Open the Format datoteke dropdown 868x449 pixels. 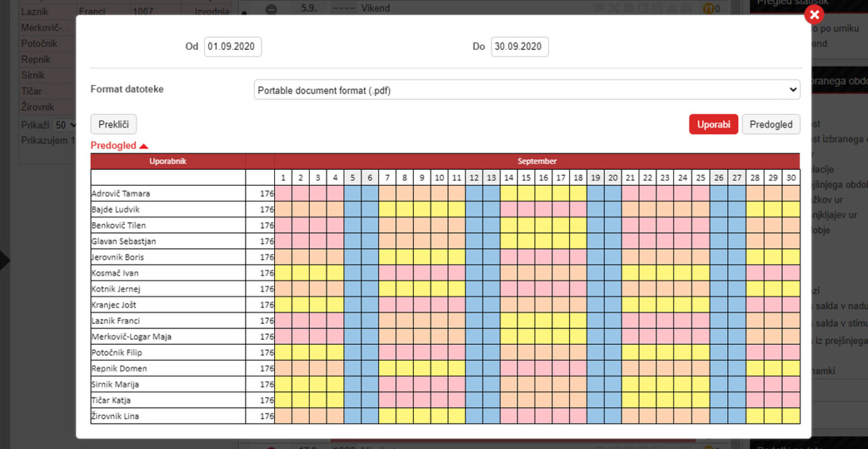coord(527,90)
